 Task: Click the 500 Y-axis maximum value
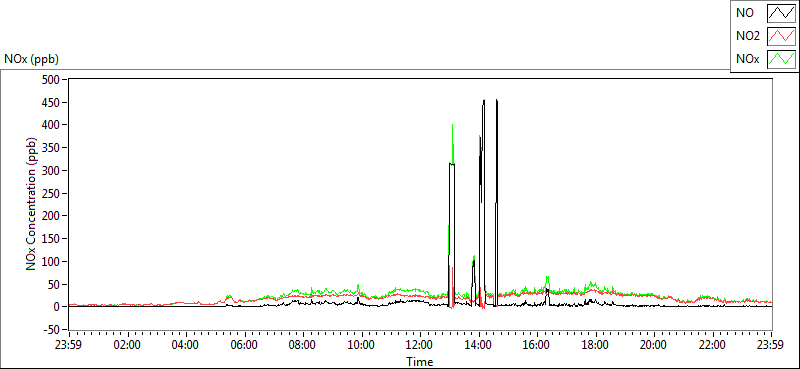point(52,79)
